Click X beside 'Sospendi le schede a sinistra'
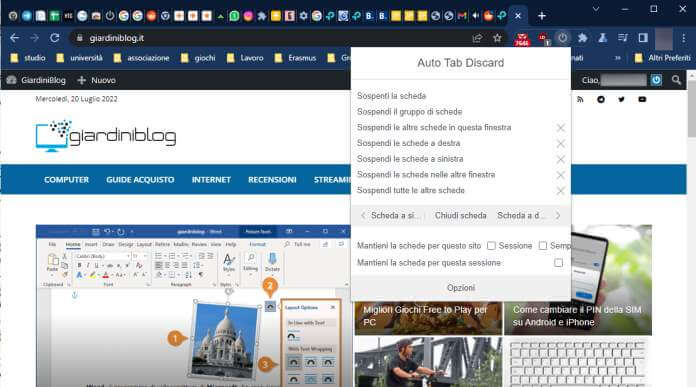This screenshot has height=387, width=696. tap(561, 159)
